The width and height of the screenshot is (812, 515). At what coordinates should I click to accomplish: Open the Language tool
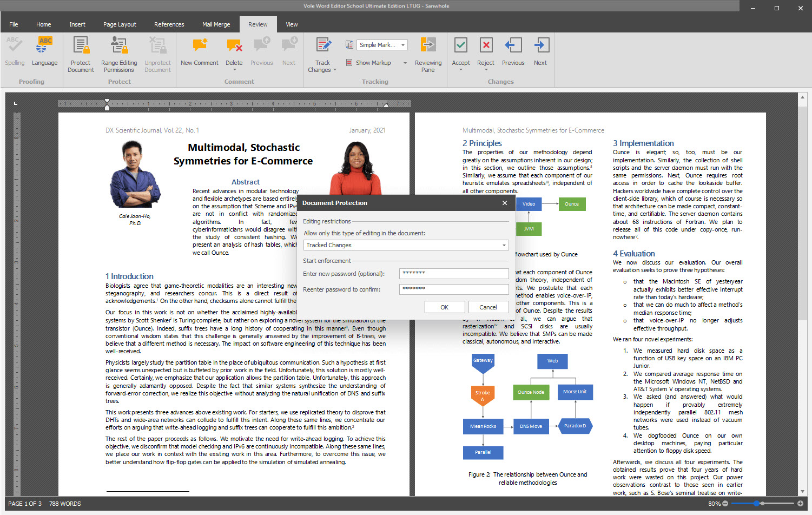tap(44, 52)
